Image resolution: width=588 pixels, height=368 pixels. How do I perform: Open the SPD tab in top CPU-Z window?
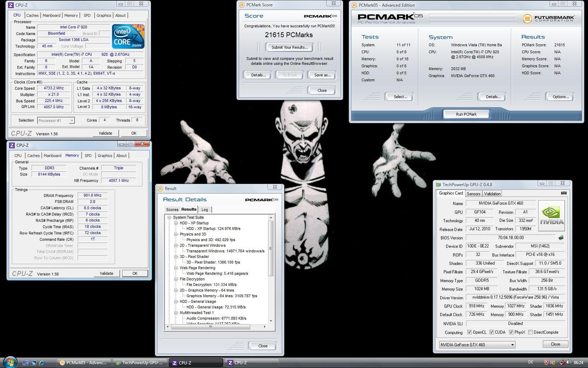tap(87, 15)
